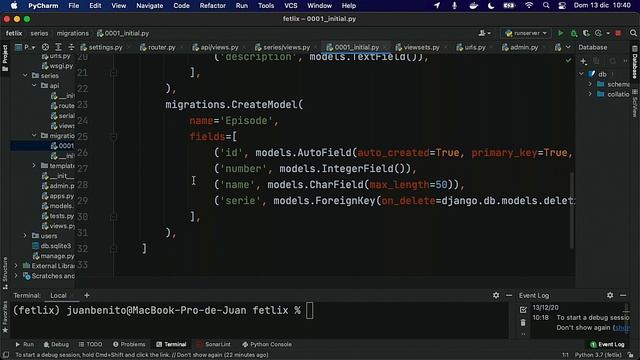Screen dimensions: 640x360
Task: Open the Database side tool window stripe
Action: coord(635,62)
